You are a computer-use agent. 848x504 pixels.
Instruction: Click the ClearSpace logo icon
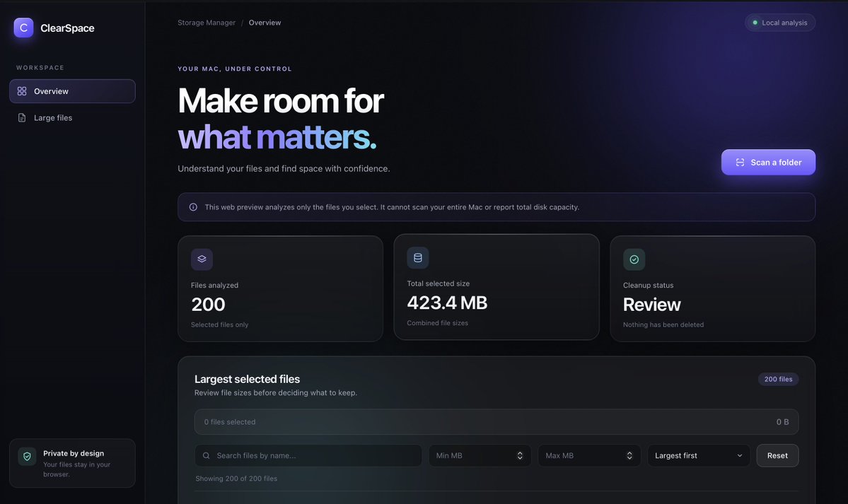(23, 28)
